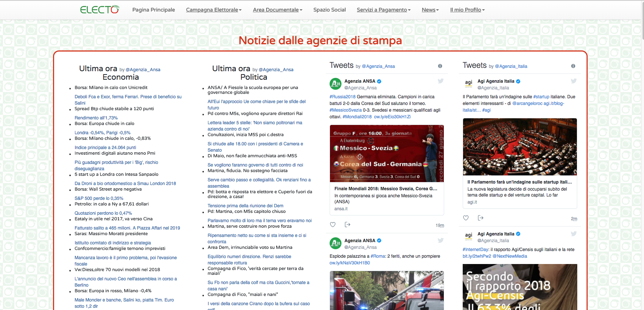Open the @Agenzia_Ansa link in the Economia heading
644x310 pixels.
143,70
